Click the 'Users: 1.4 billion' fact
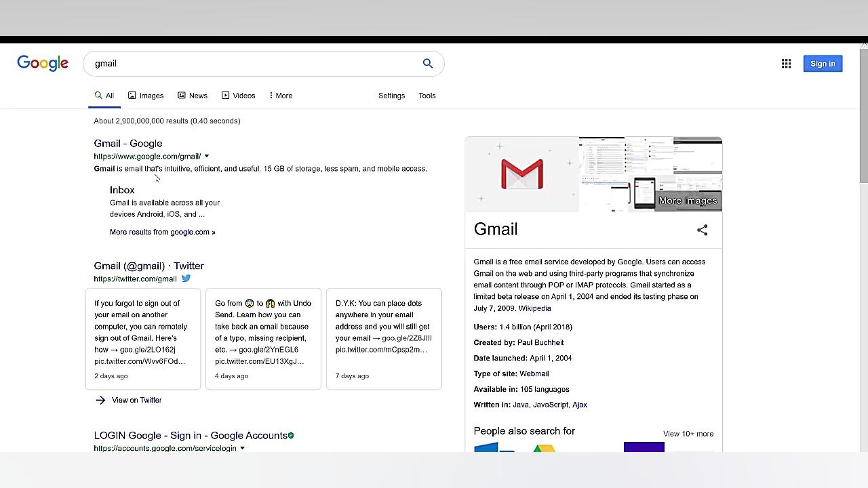 [x=523, y=327]
